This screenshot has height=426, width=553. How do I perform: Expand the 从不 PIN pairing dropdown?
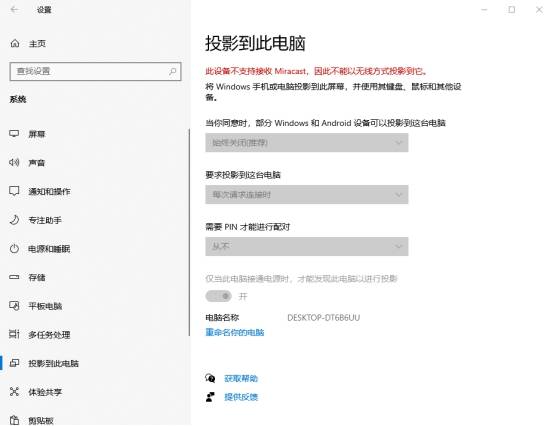point(307,246)
